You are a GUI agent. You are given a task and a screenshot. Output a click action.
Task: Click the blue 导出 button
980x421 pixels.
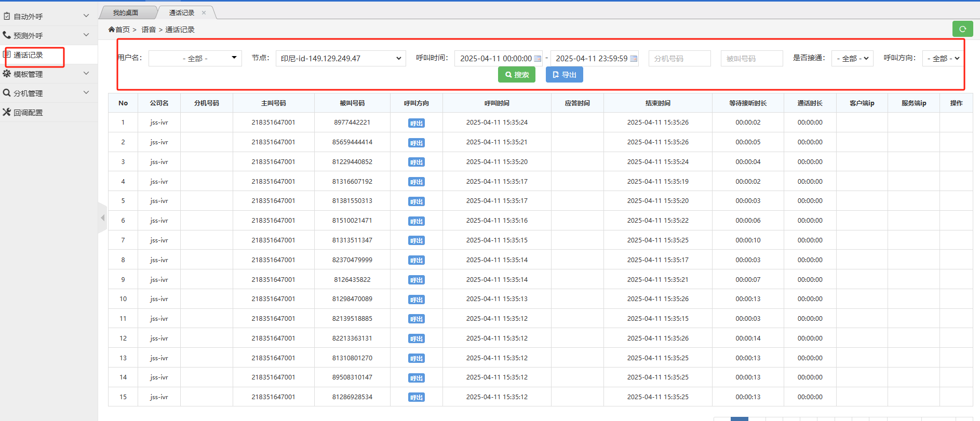(564, 75)
